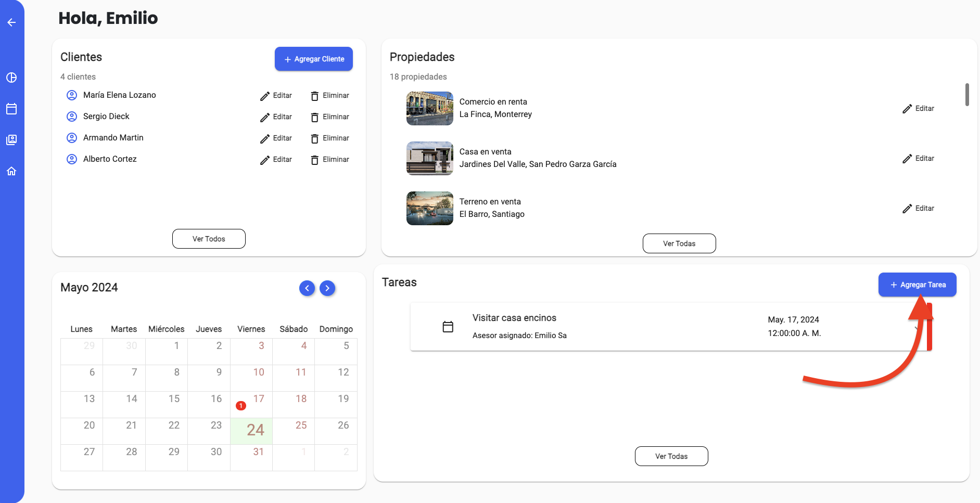The image size is (980, 503).
Task: Delete client Alberto Cortez
Action: pos(330,160)
